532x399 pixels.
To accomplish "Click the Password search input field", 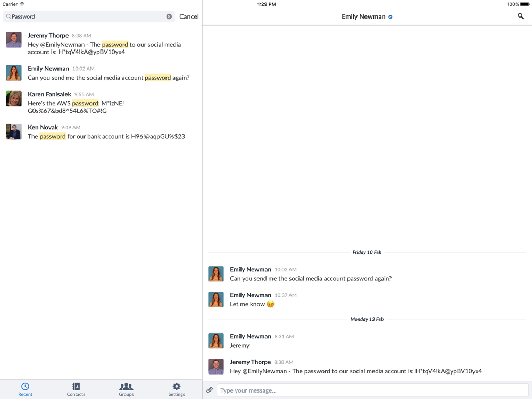I will [x=89, y=16].
